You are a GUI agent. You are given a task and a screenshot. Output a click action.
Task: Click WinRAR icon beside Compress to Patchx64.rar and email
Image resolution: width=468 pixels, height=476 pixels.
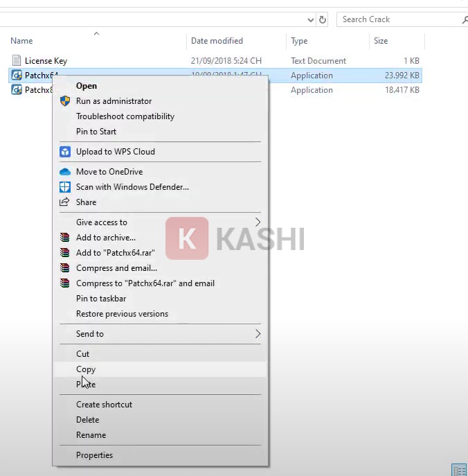point(64,283)
